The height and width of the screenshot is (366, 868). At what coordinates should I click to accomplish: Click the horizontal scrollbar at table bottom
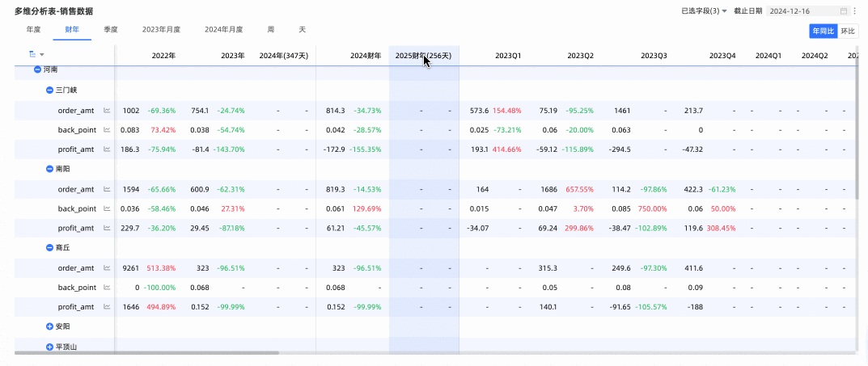[146, 353]
